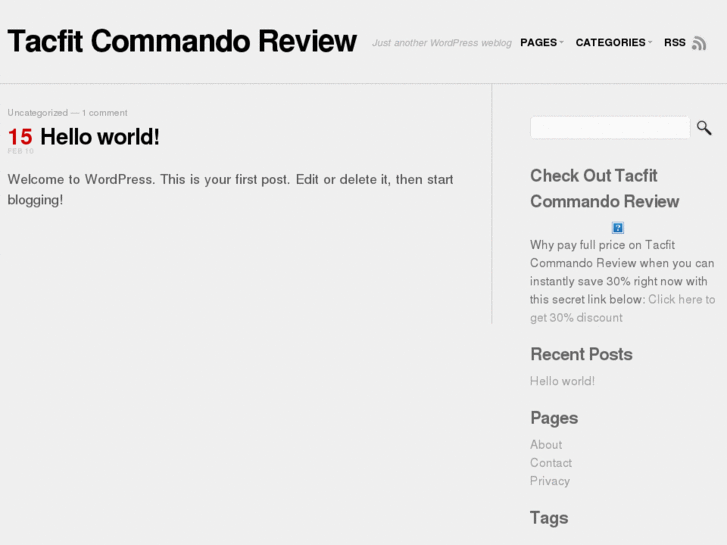Focus the sidebar search input field
The width and height of the screenshot is (727, 545).
[x=610, y=128]
